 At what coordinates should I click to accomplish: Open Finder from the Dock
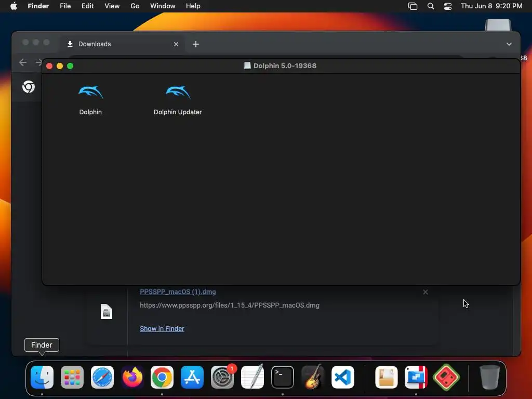(42, 377)
